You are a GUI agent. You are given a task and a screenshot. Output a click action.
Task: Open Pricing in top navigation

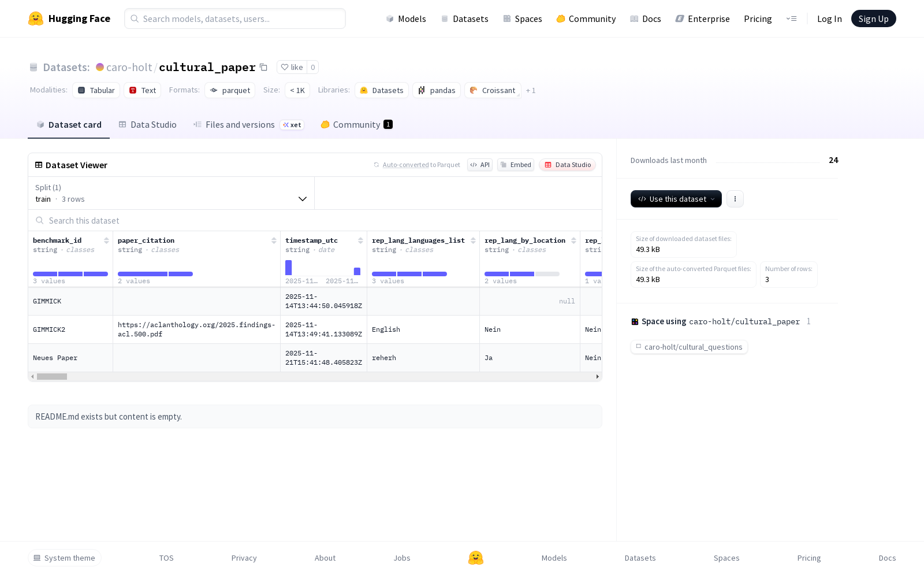tap(758, 18)
